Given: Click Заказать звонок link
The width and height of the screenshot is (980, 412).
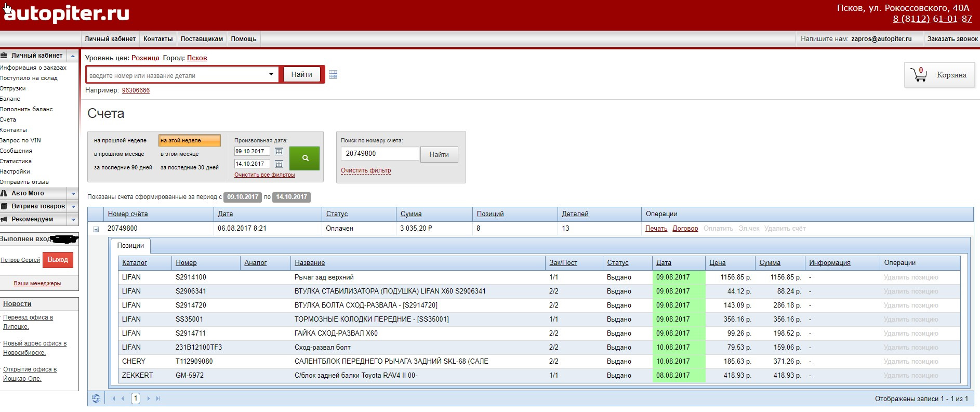Looking at the screenshot, I should (952, 39).
